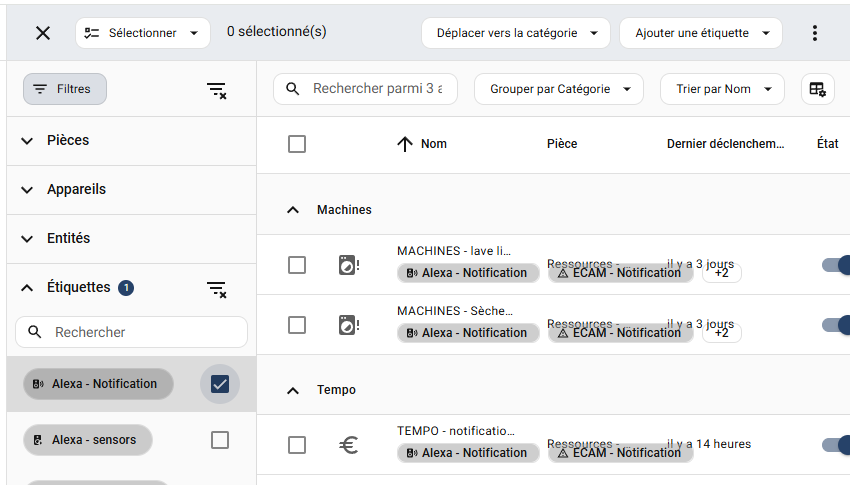850x485 pixels.
Task: Open the Trier par Nom dropdown
Action: pos(723,89)
